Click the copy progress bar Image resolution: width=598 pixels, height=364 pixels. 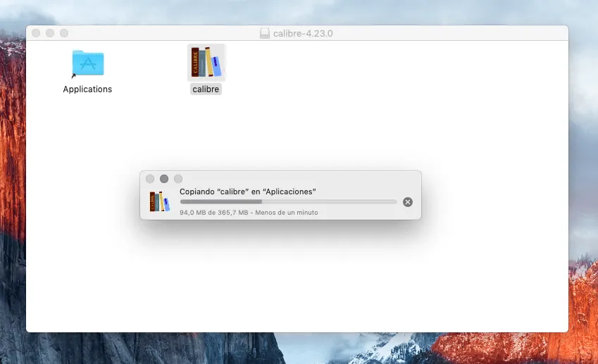point(288,201)
